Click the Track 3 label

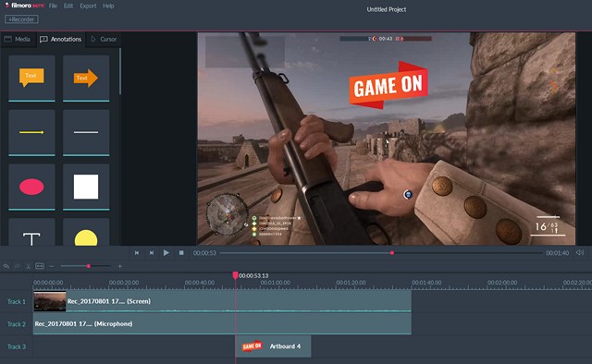coord(17,346)
